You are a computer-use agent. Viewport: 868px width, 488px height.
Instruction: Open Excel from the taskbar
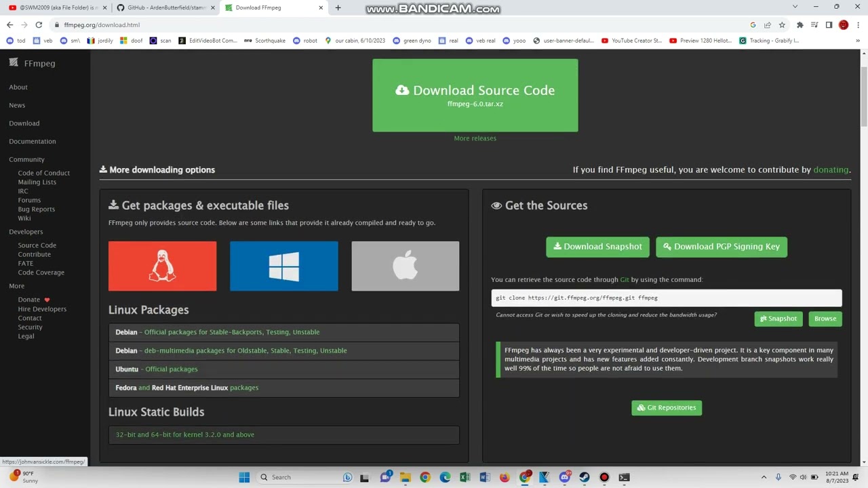pos(465,477)
